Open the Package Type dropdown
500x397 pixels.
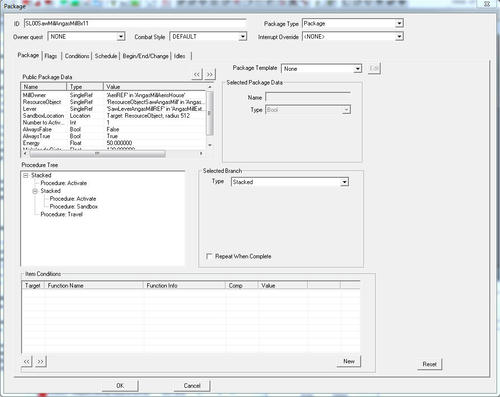coord(399,23)
